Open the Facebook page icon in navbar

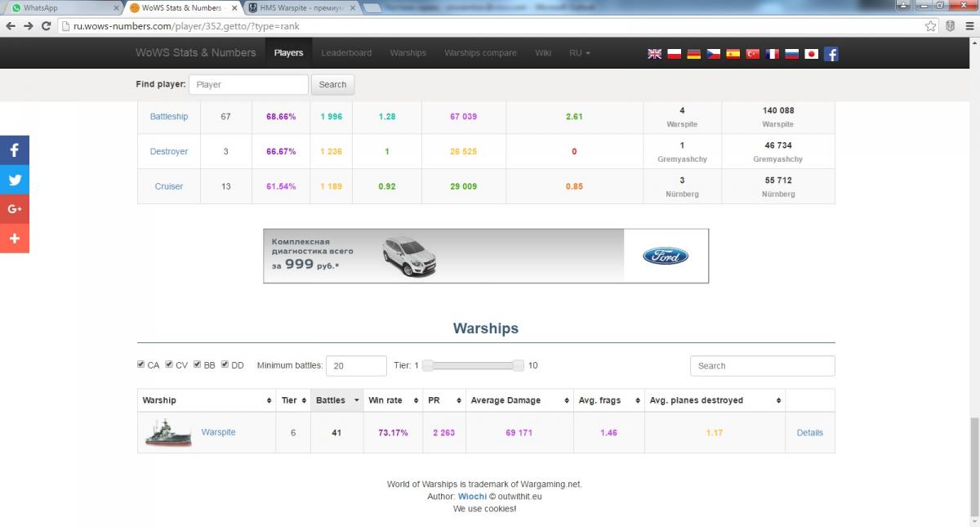click(831, 54)
